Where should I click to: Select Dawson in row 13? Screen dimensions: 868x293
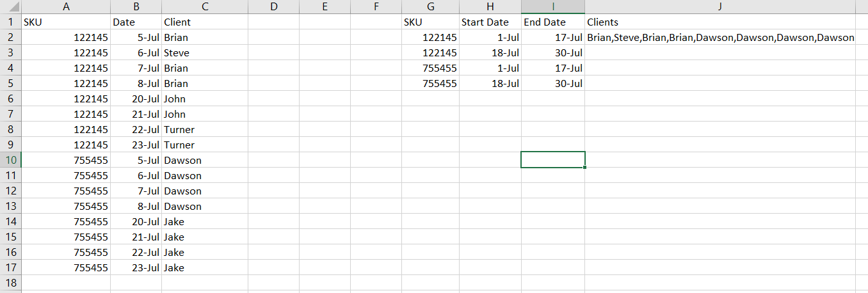pyautogui.click(x=205, y=206)
